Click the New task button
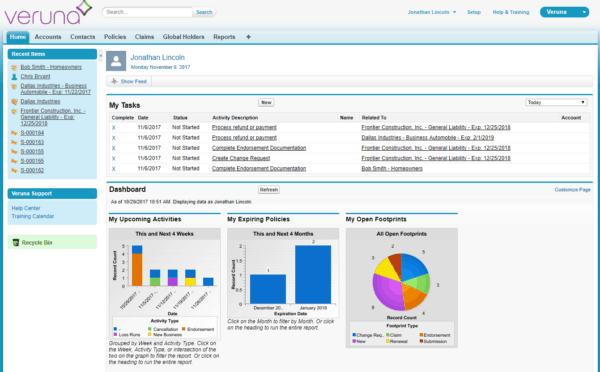Screen dimensions: 600x372 tap(266, 102)
